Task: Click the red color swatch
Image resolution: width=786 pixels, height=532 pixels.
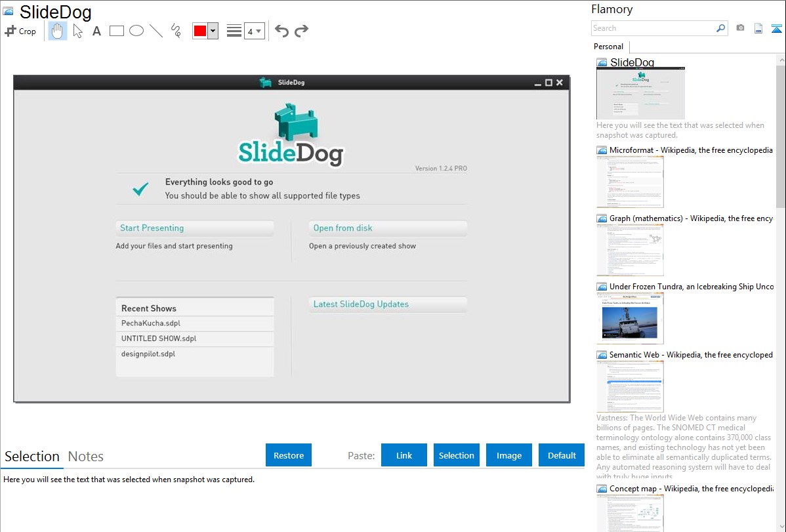Action: 200,31
